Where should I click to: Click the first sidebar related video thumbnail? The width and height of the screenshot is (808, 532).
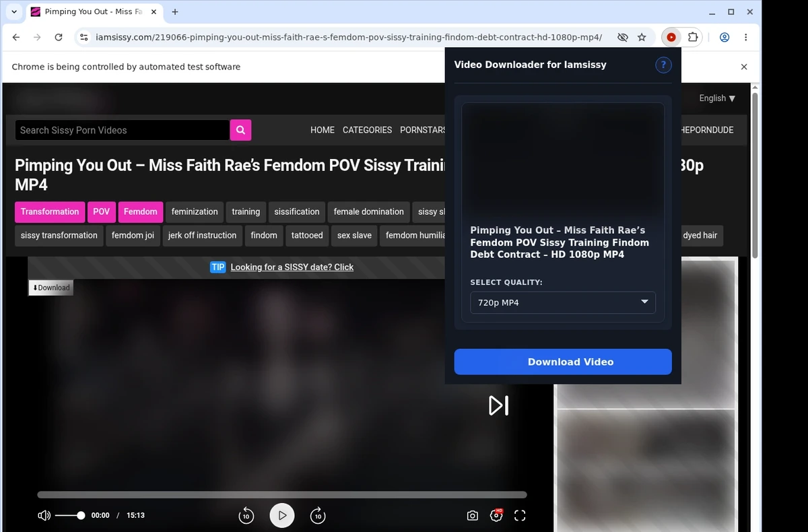646,333
